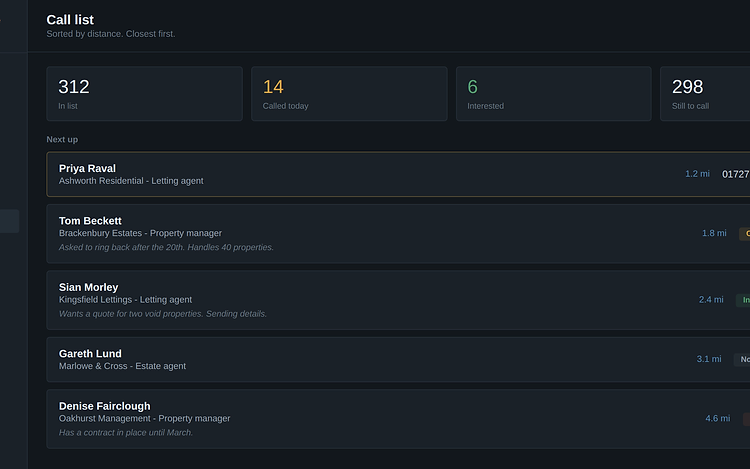Click the 2.4 mi distance for Sian Morley
The width and height of the screenshot is (750, 469).
(711, 299)
